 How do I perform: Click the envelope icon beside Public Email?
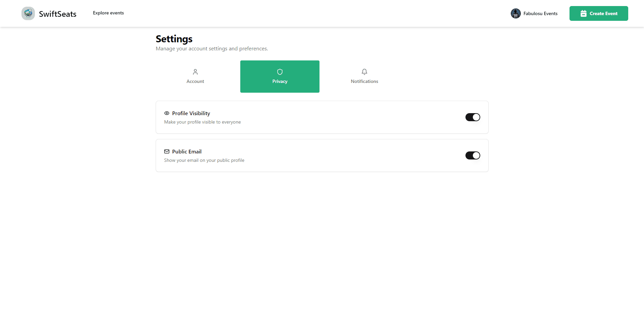[167, 151]
